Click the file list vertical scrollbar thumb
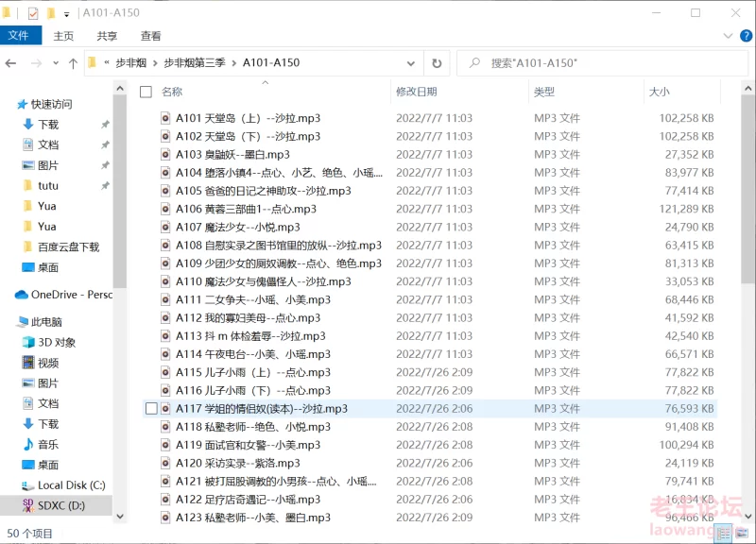The height and width of the screenshot is (544, 756). tap(747, 191)
